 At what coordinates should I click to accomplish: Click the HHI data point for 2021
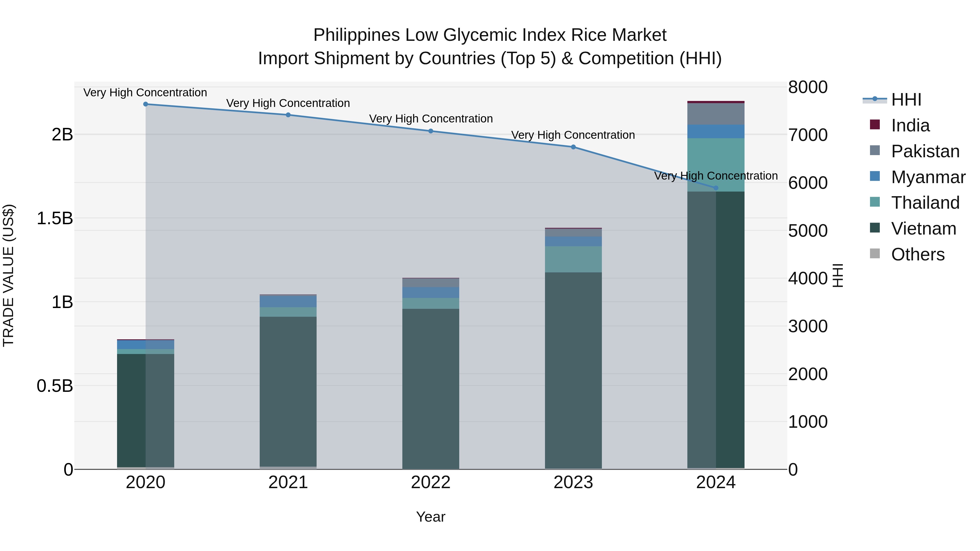[288, 115]
